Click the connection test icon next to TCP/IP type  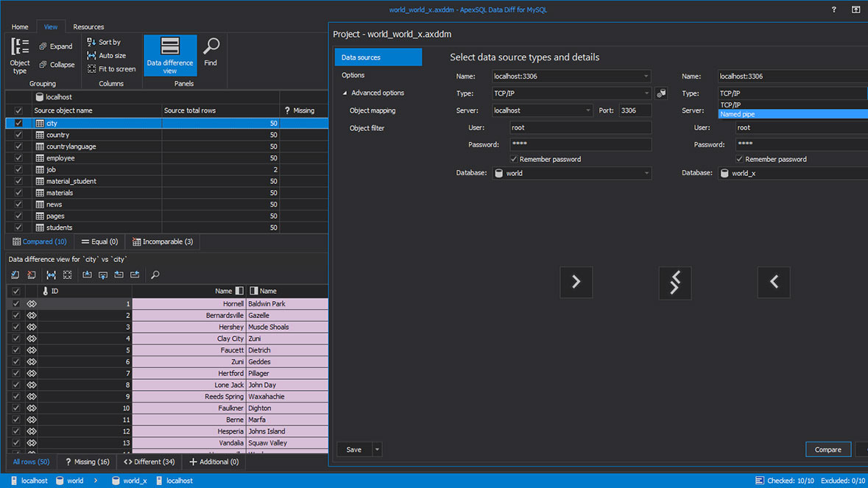click(661, 93)
